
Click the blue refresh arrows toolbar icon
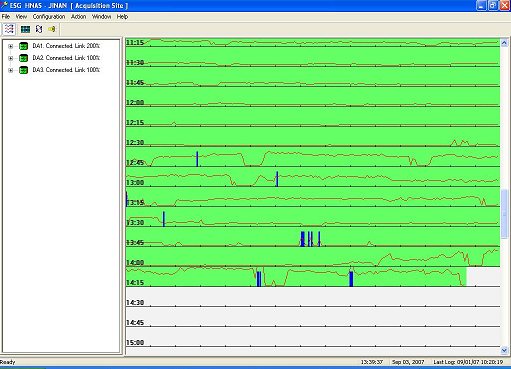[x=39, y=29]
